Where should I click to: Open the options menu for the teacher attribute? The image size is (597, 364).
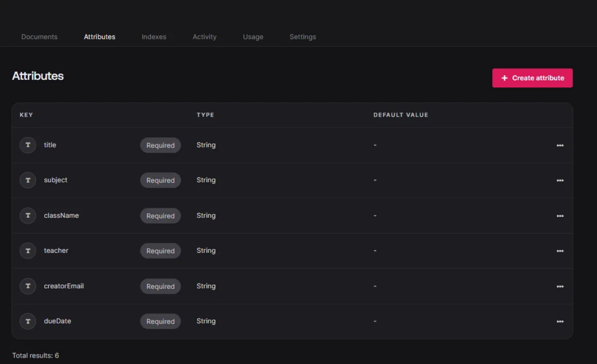pos(560,250)
